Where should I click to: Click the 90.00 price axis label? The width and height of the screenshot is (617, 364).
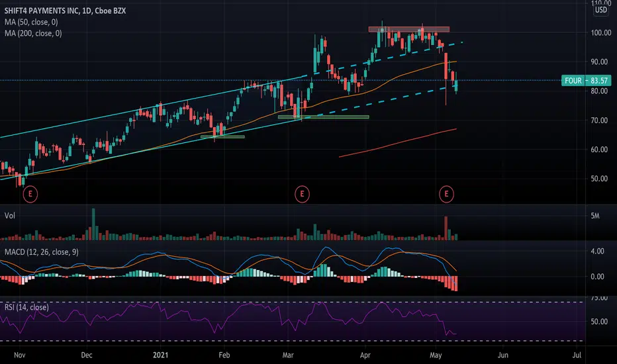click(x=599, y=62)
